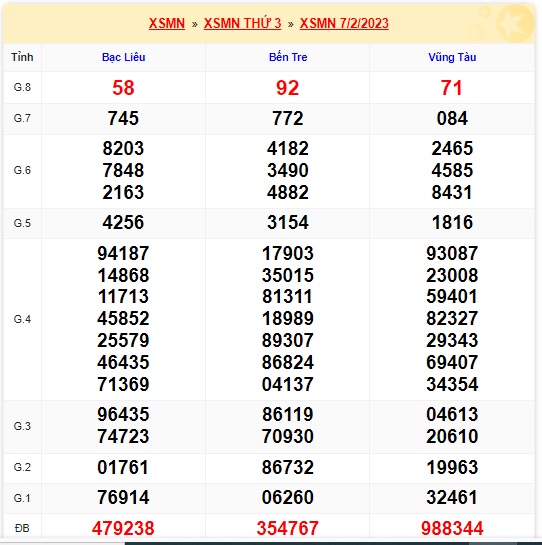Select G.4 number 11713
The height and width of the screenshot is (545, 542).
[123, 296]
